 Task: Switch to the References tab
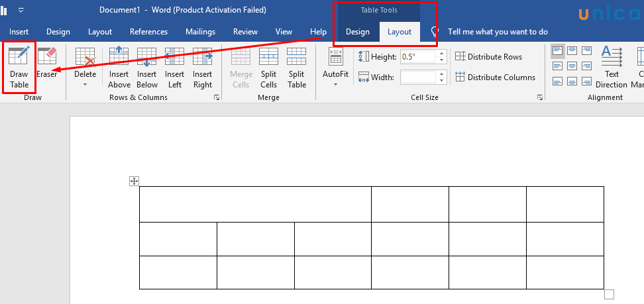tap(148, 32)
